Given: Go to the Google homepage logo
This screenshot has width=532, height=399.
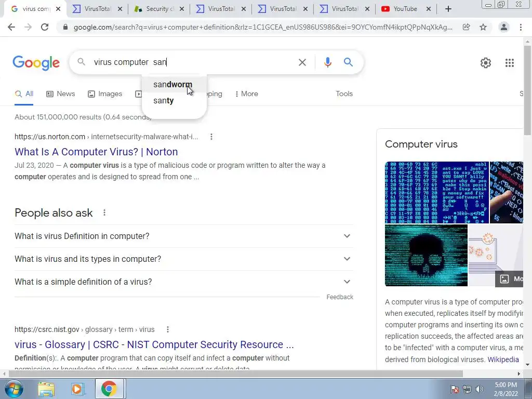Looking at the screenshot, I should click(x=36, y=63).
